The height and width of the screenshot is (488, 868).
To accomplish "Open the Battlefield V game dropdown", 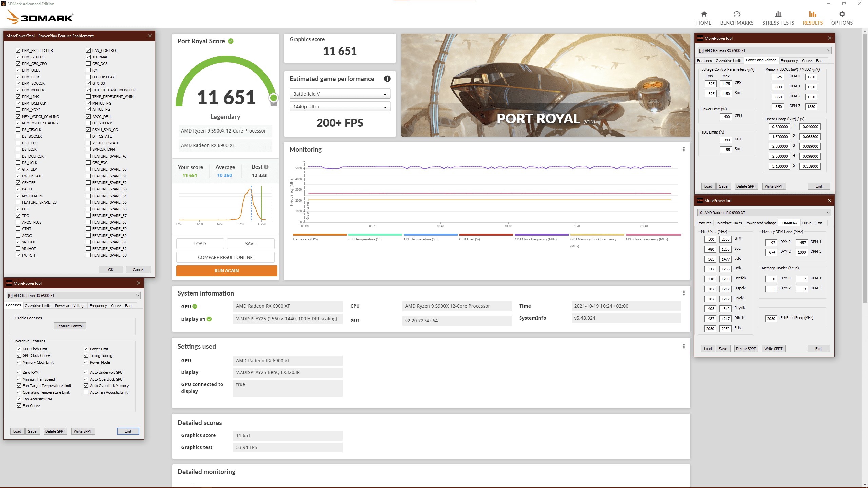I will coord(340,94).
